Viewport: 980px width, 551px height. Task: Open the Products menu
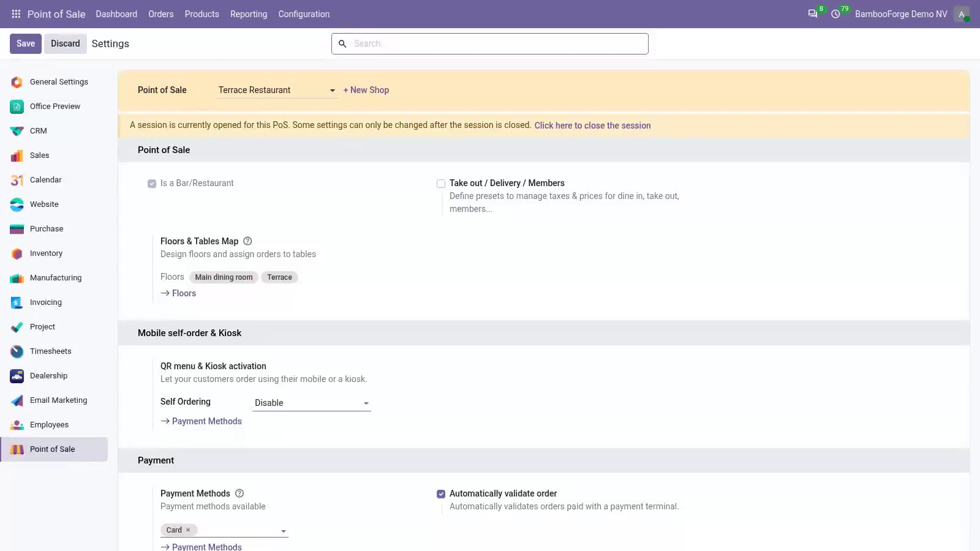(202, 13)
